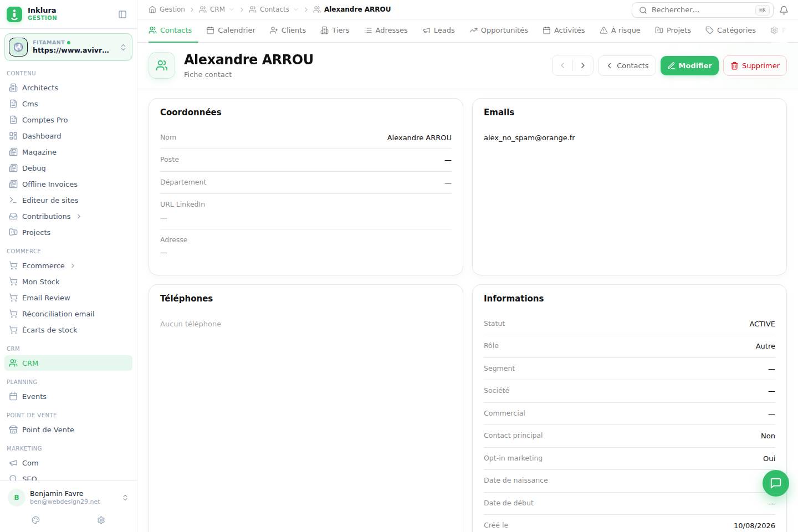The width and height of the screenshot is (798, 532).
Task: Switch to the Adresses tab
Action: [x=386, y=30]
